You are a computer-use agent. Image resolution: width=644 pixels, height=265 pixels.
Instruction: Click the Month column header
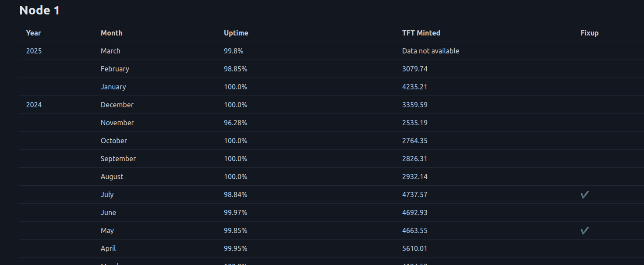pyautogui.click(x=112, y=33)
